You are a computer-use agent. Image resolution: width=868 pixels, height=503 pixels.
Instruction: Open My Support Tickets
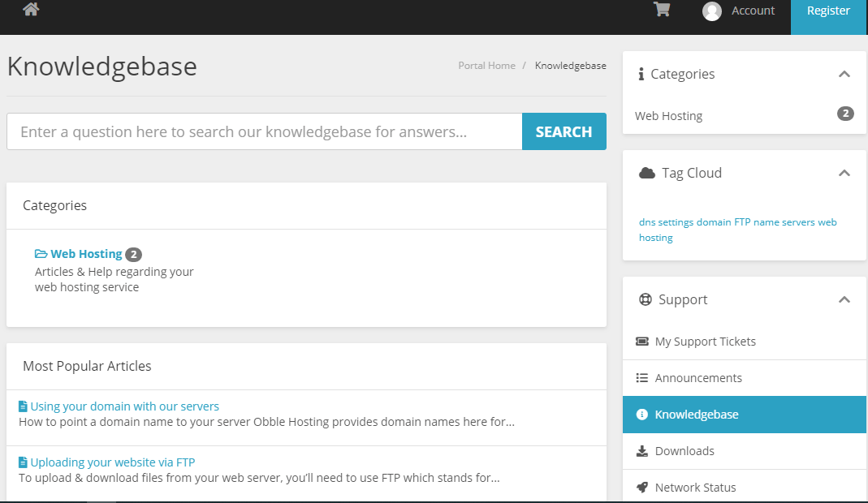point(744,342)
